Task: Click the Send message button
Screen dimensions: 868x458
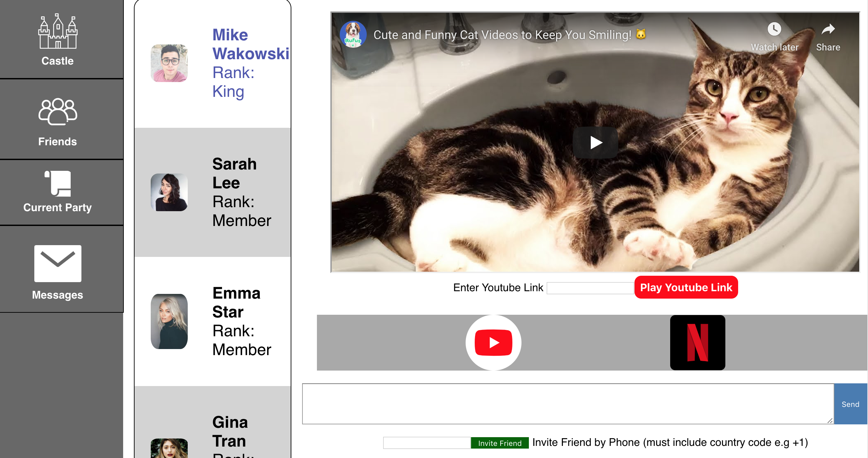Action: pyautogui.click(x=850, y=404)
